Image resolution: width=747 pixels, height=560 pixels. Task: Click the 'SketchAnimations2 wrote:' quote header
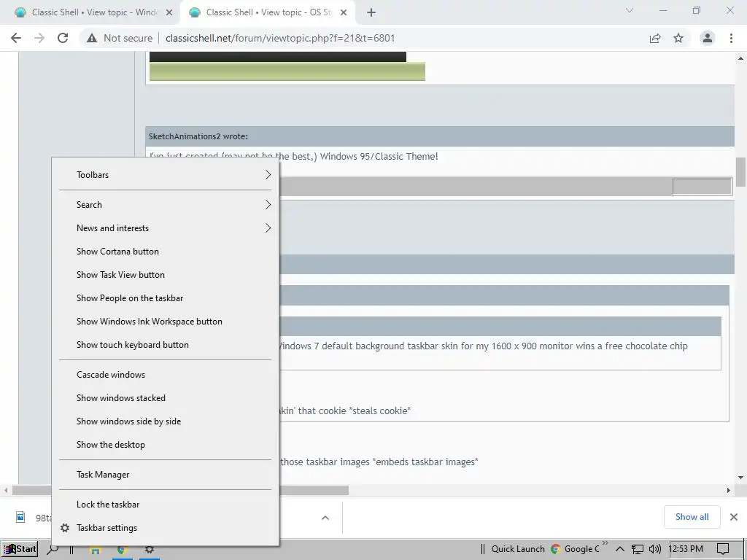click(x=440, y=136)
